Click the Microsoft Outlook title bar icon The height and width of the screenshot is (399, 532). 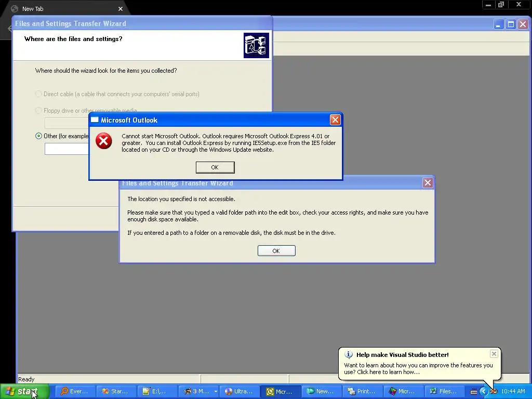[x=95, y=120]
